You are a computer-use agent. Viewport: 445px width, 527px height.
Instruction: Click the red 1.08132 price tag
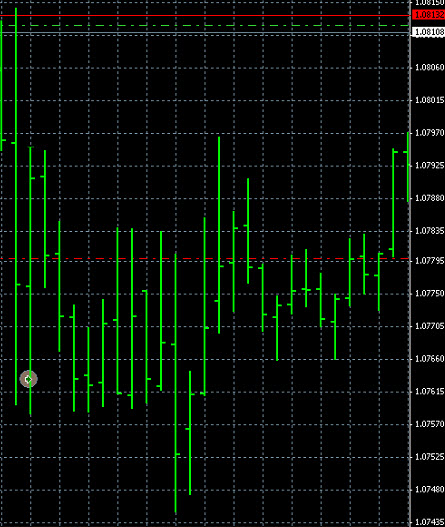click(428, 15)
